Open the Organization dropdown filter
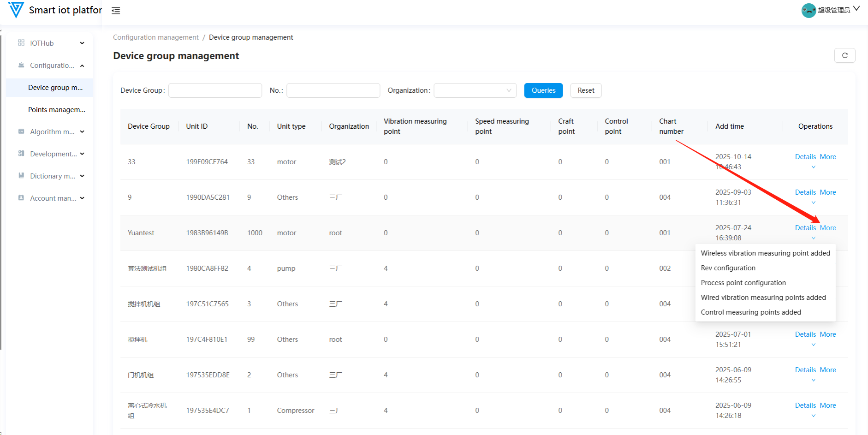868x435 pixels. click(475, 90)
